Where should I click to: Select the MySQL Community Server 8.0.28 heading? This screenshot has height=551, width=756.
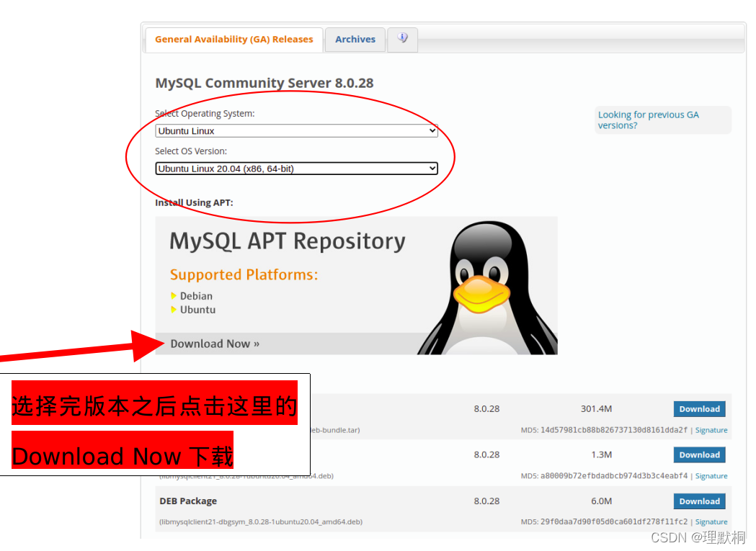(x=264, y=83)
